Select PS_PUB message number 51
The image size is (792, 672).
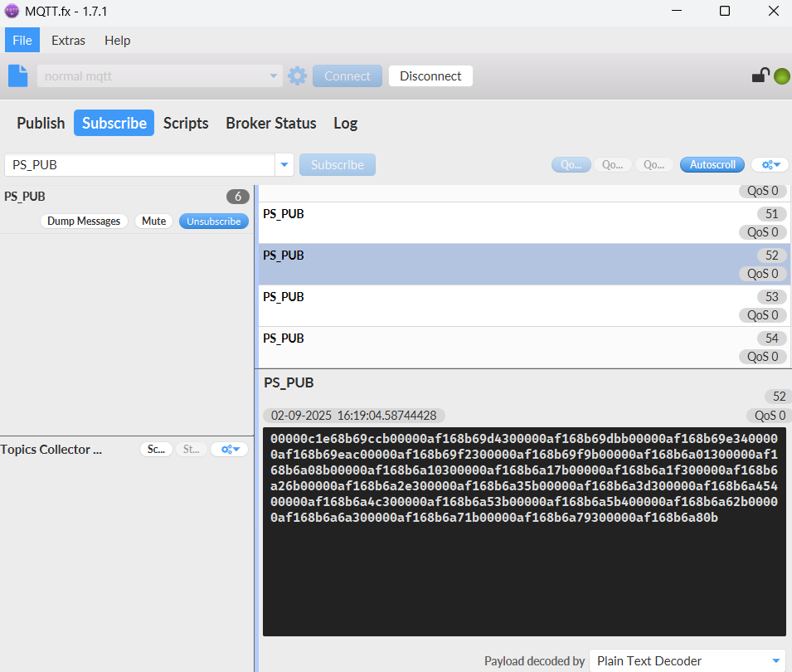click(x=524, y=223)
